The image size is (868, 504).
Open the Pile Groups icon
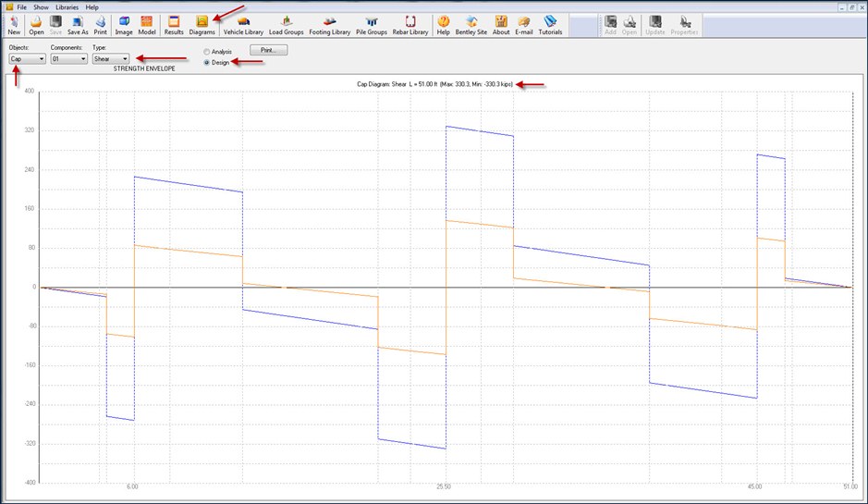(372, 26)
